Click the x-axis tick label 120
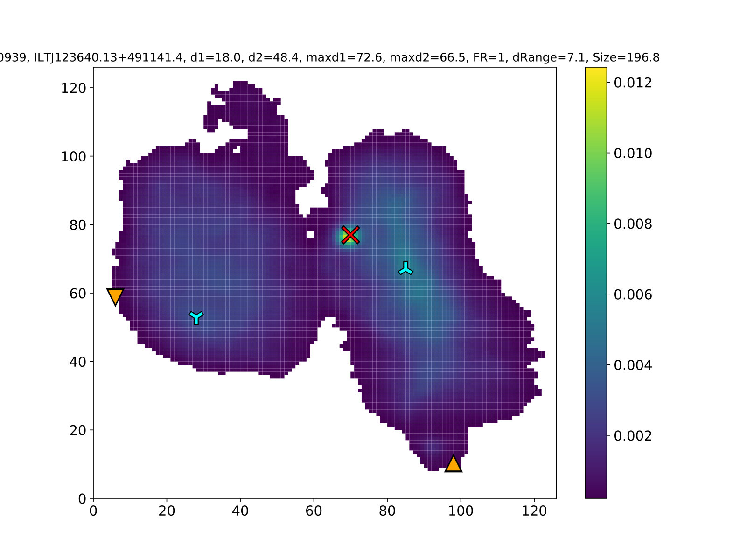 pyautogui.click(x=534, y=511)
